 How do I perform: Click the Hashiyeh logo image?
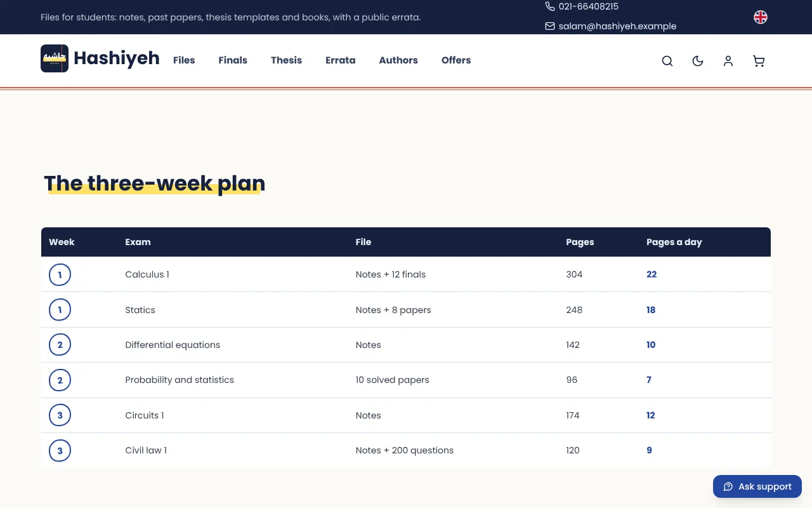[x=55, y=58]
